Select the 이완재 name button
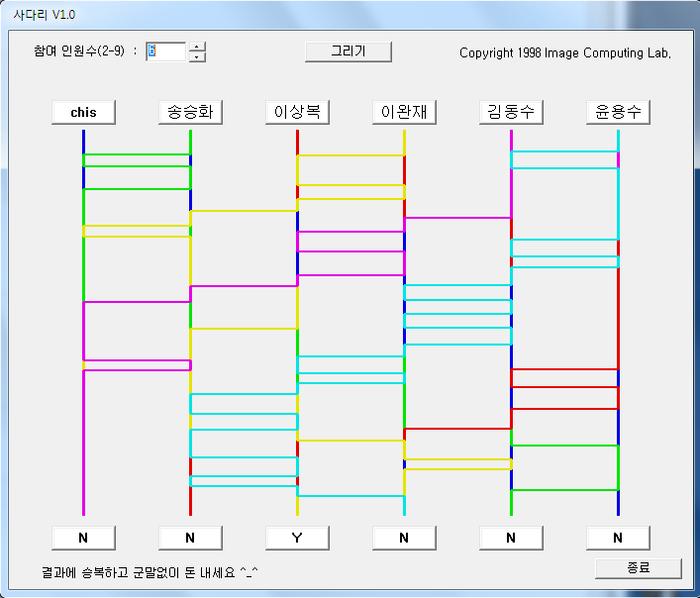The height and width of the screenshot is (598, 700). (404, 112)
